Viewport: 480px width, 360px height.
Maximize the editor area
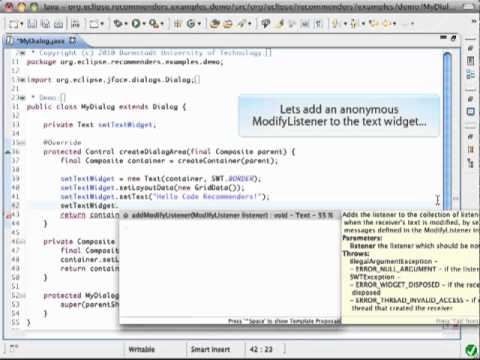(453, 38)
